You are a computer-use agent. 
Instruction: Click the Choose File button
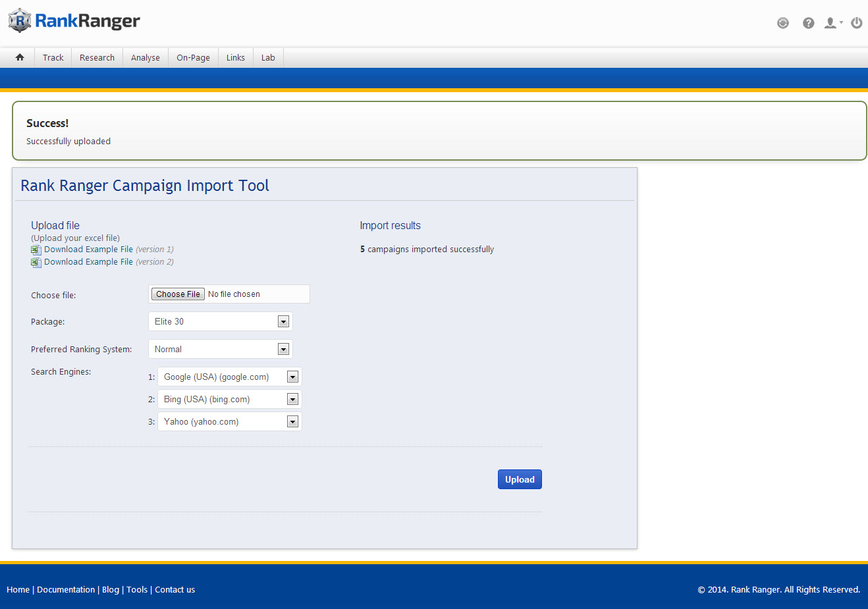[x=178, y=294]
